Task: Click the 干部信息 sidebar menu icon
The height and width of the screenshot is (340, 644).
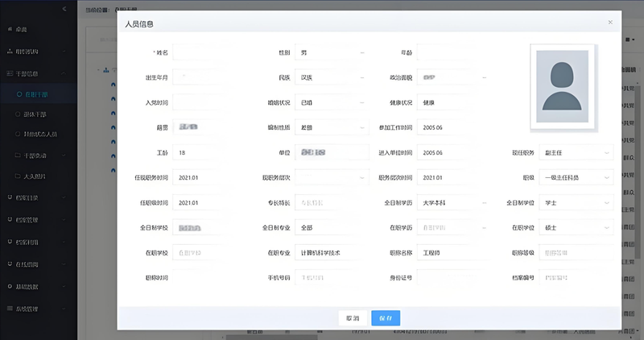Action: coord(10,73)
